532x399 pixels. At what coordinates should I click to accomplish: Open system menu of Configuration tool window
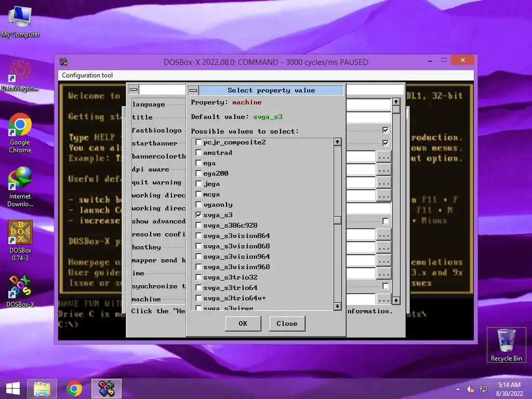tap(134, 89)
